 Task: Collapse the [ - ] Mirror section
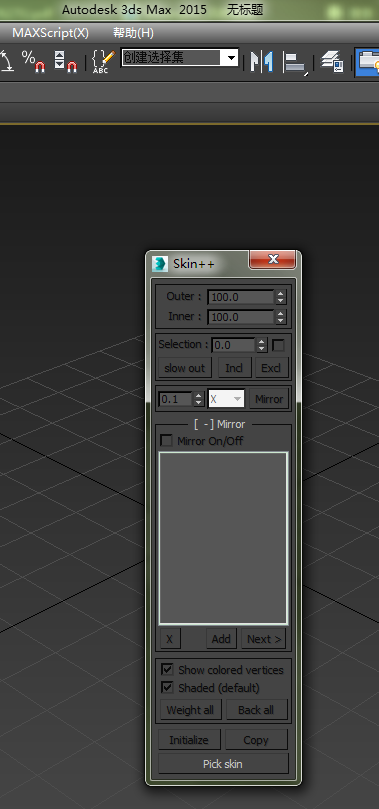tap(220, 424)
